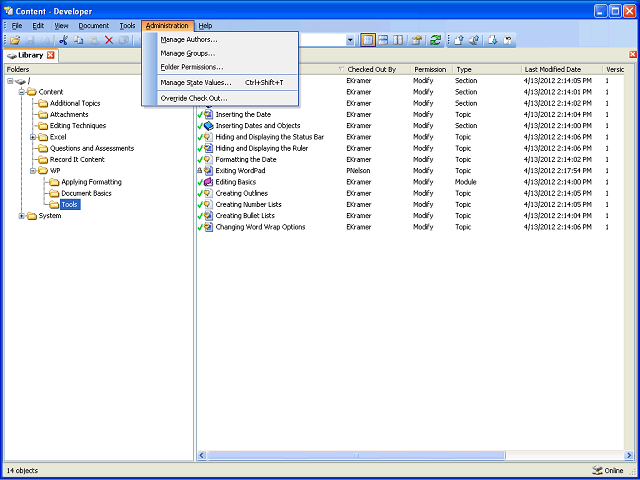Click the red X Delete toolbar icon
Viewport: 640px width, 480px height.
(109, 40)
